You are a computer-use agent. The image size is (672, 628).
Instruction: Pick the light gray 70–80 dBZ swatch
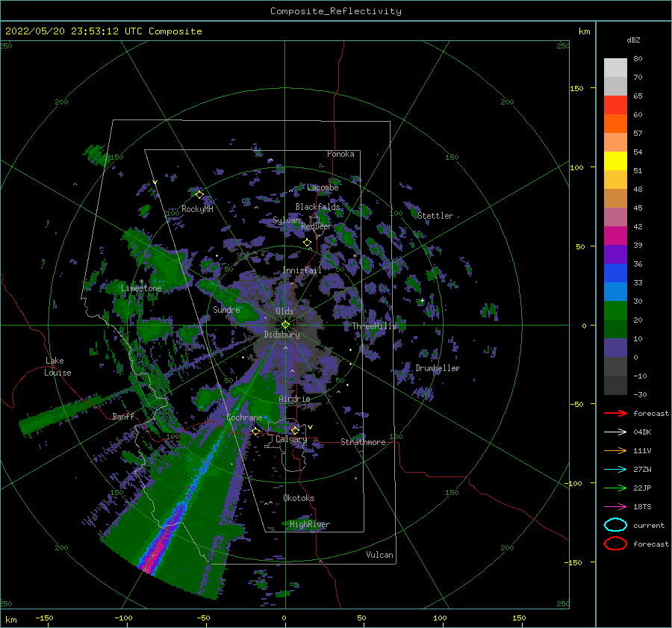point(615,68)
